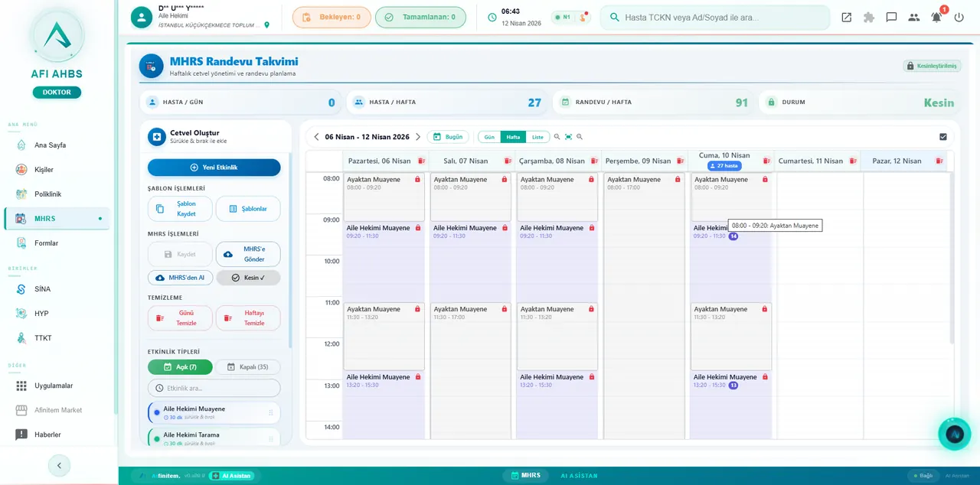Clear Cumartesi, 11 Nisan with its red icon

(x=853, y=161)
